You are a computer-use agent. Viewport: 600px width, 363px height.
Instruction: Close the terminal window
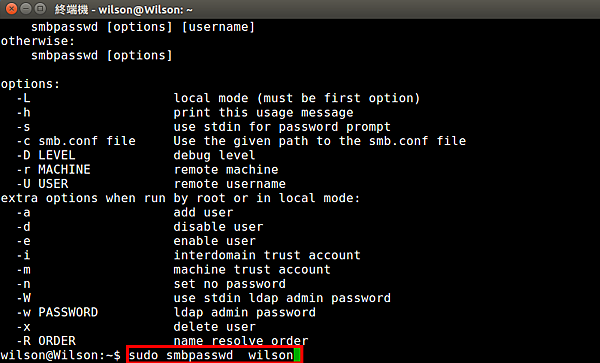(x=12, y=8)
